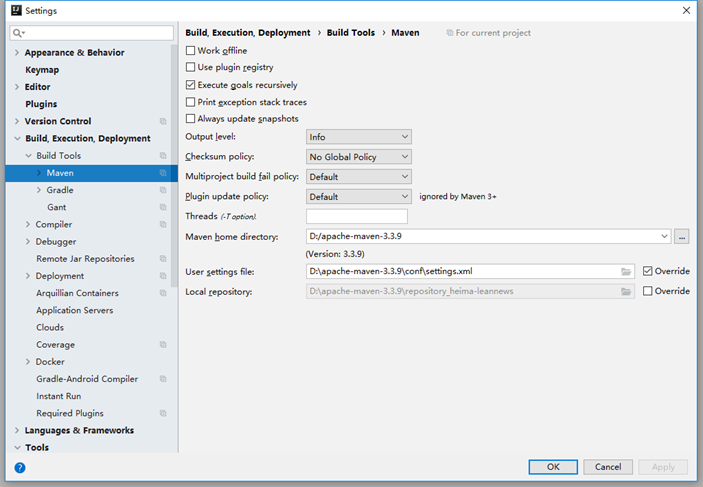Open Instant Run settings page
This screenshot has width=703, height=487.
coord(59,396)
